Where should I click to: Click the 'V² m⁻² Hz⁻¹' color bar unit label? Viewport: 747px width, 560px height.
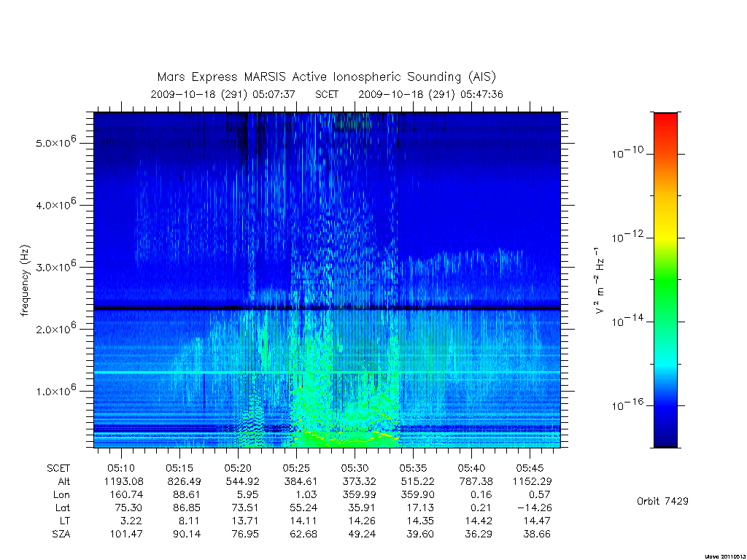(600, 281)
